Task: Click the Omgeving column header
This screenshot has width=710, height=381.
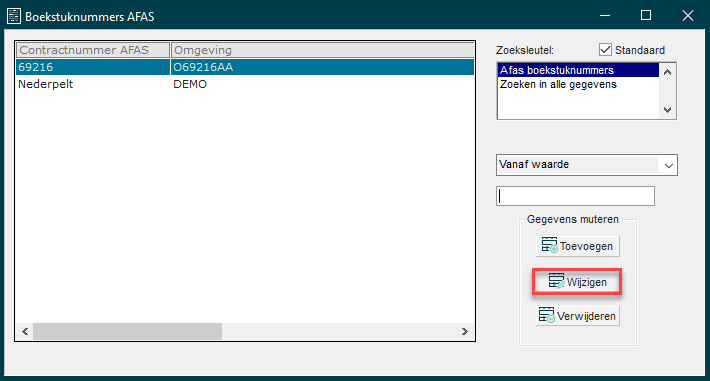Action: pyautogui.click(x=322, y=50)
